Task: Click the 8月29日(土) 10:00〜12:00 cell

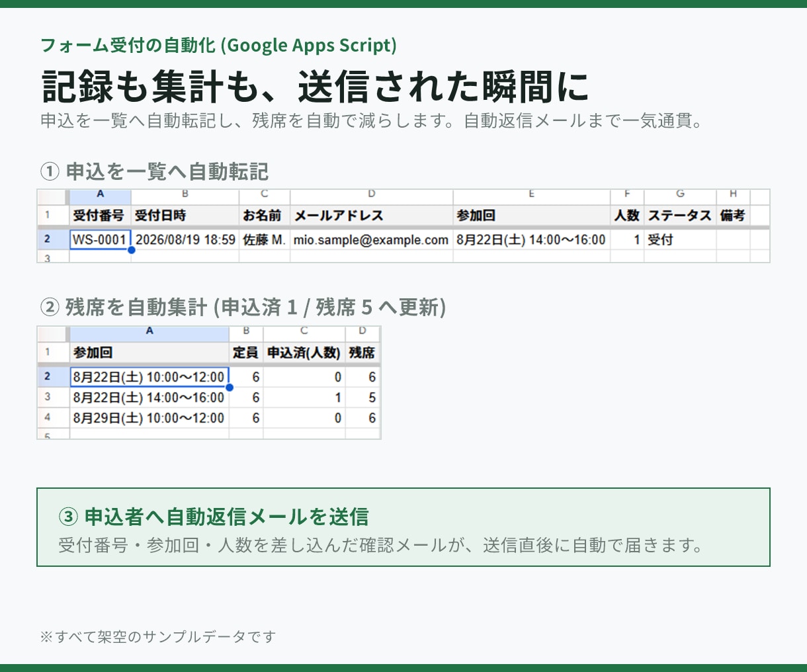Action: [149, 418]
